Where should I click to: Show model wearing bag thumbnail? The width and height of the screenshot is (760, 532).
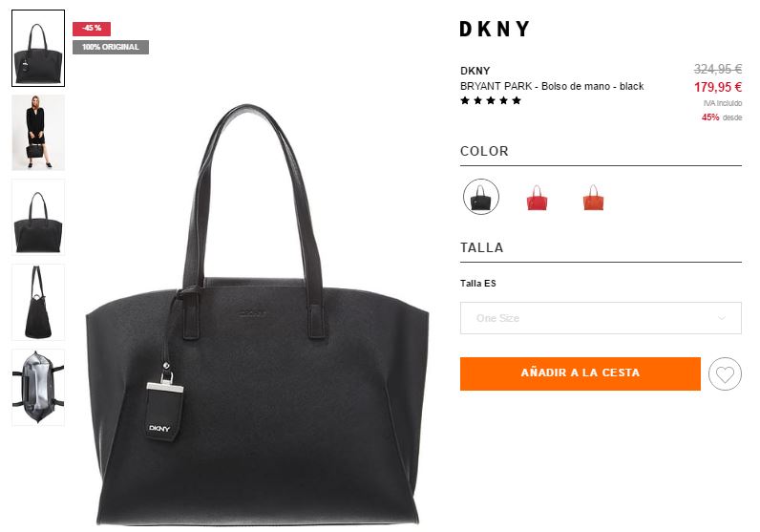pyautogui.click(x=38, y=133)
